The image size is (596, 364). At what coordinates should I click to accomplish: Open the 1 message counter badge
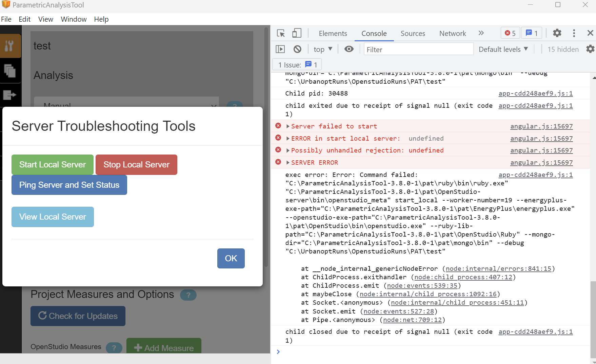point(532,33)
